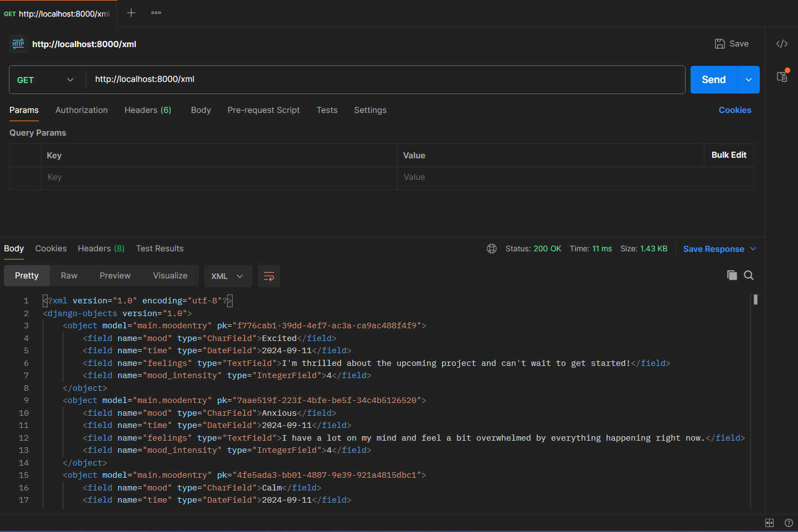This screenshot has height=532, width=798.
Task: Click the HTTP request type icon
Action: coord(18,44)
